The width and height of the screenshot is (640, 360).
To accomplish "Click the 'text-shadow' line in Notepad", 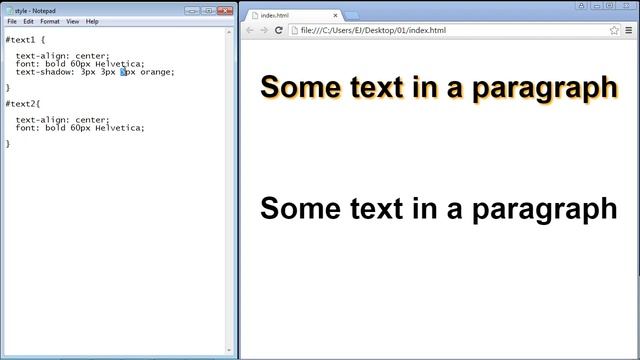I will point(95,72).
